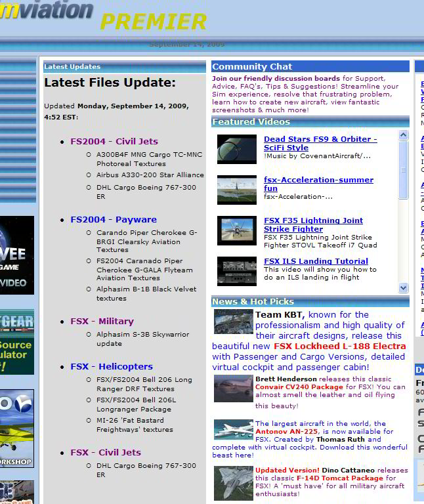424x504 pixels.
Task: Click ILS Landing Tutorial video thumbnail
Action: (x=236, y=271)
